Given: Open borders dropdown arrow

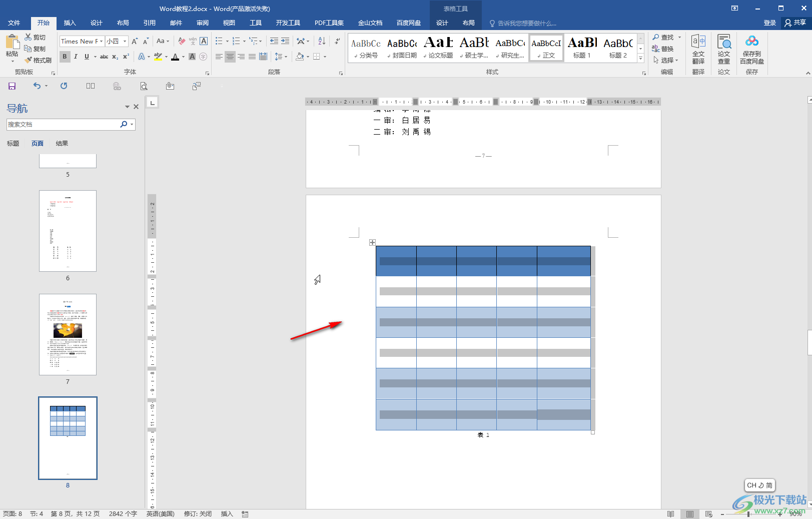Looking at the screenshot, I should pos(325,57).
